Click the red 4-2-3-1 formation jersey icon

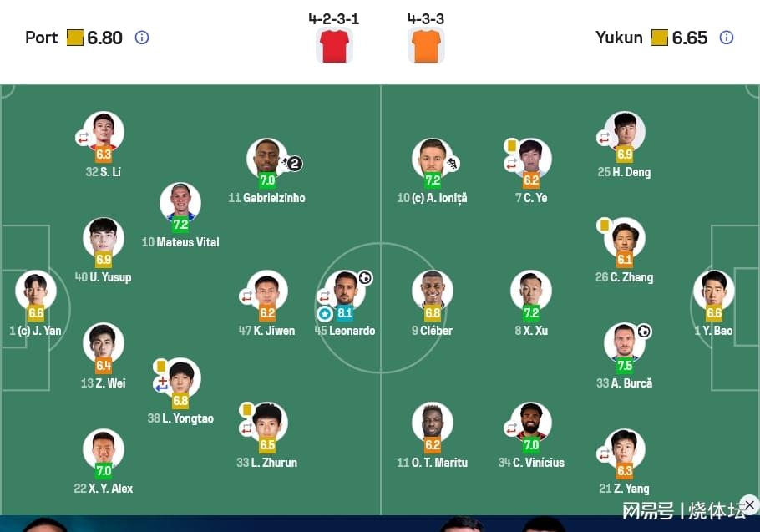(334, 46)
